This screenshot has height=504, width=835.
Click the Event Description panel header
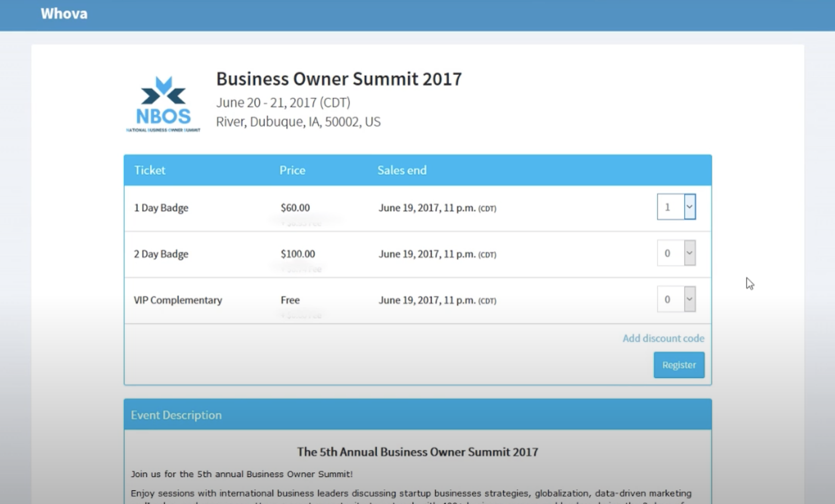coord(176,415)
